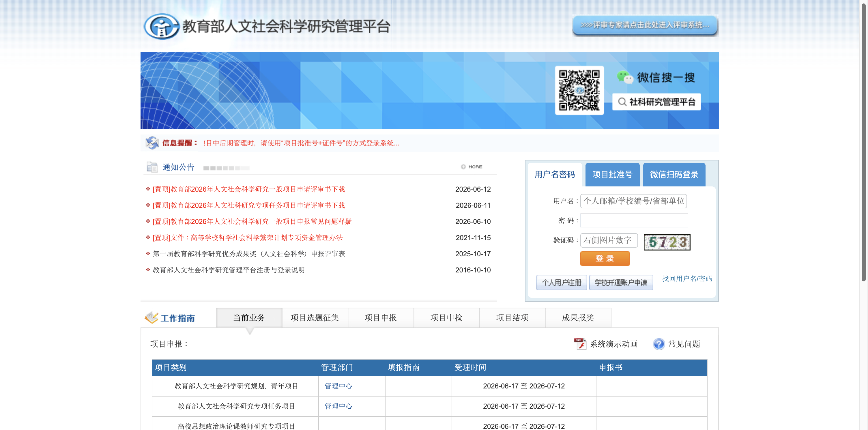Click the QR code image
868x430 pixels.
tap(579, 90)
